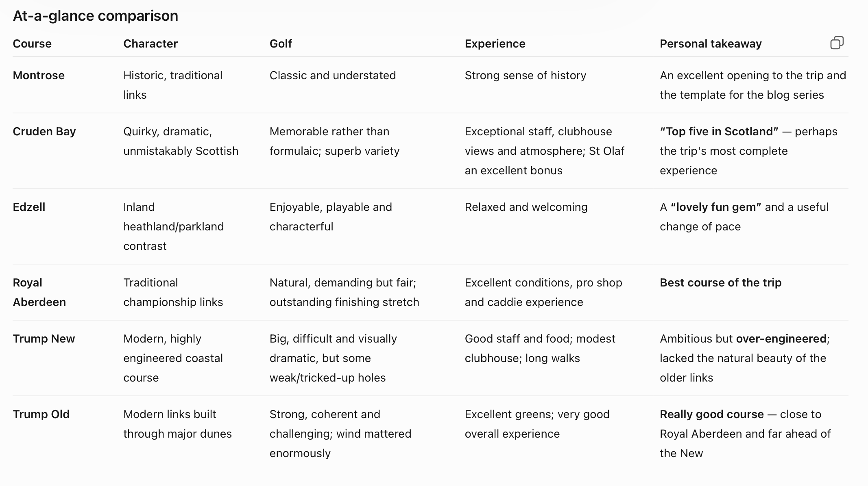The image size is (868, 486).
Task: Click the Cruden Bay course name
Action: (44, 132)
